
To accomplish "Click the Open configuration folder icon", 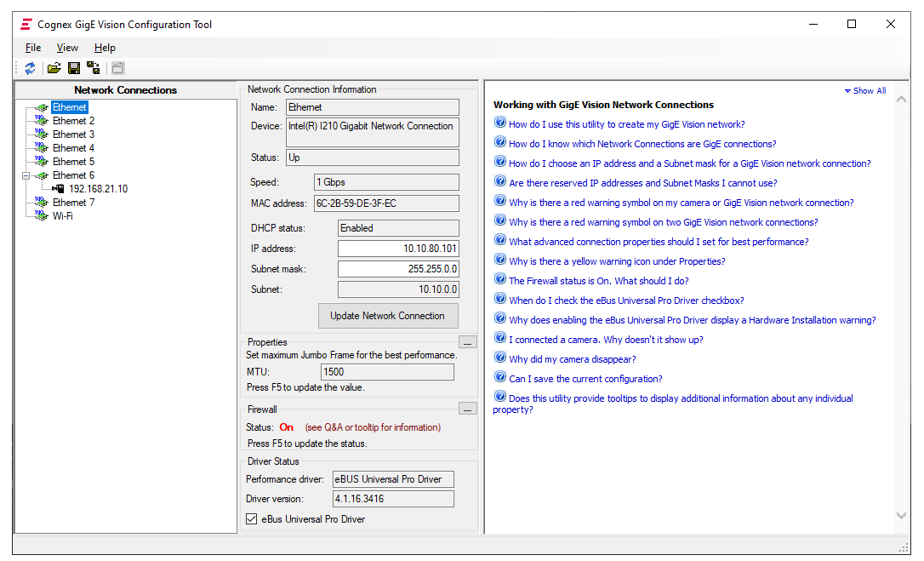I will [x=54, y=68].
